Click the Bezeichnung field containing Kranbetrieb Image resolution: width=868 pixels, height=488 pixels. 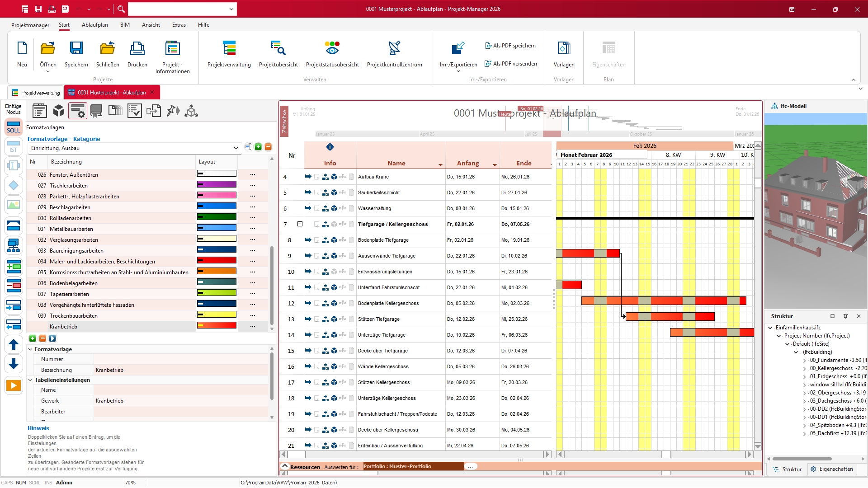point(181,370)
